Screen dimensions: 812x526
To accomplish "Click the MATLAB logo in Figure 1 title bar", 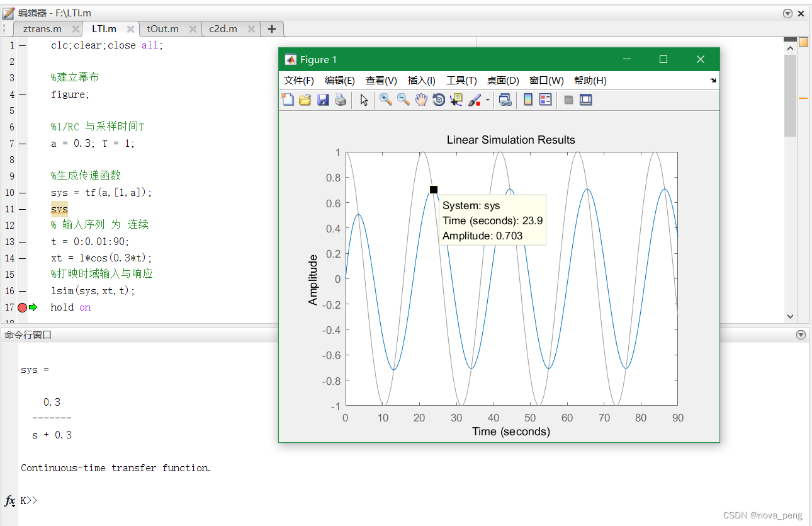I will [x=291, y=59].
